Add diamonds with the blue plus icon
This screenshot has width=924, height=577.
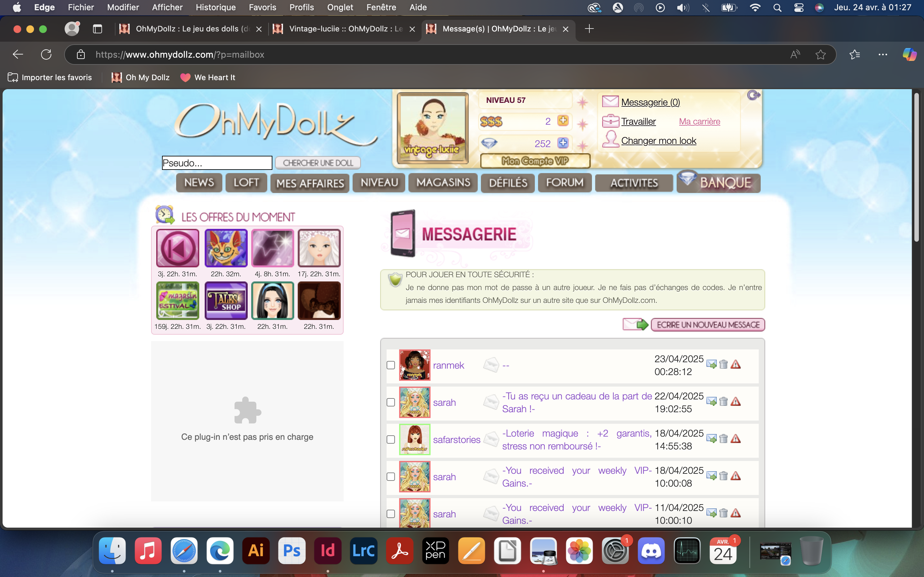click(x=563, y=143)
